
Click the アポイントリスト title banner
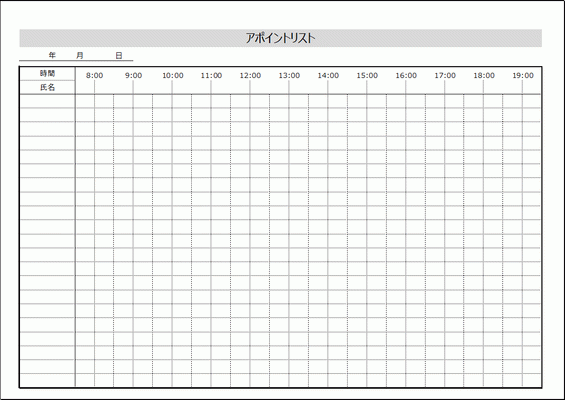click(280, 38)
